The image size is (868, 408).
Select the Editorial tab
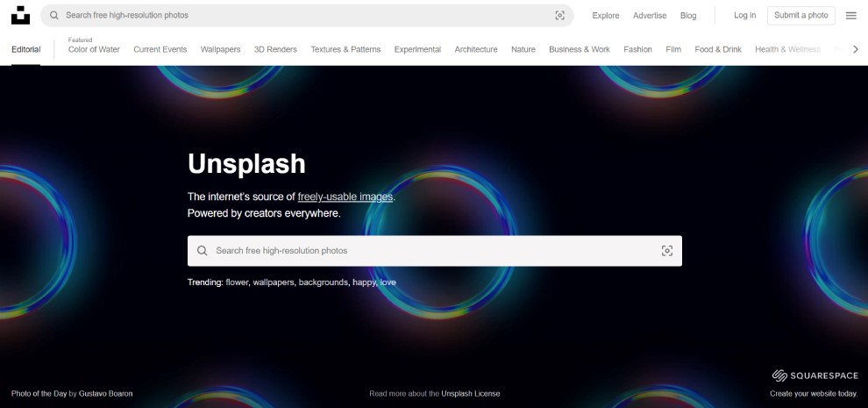point(25,49)
